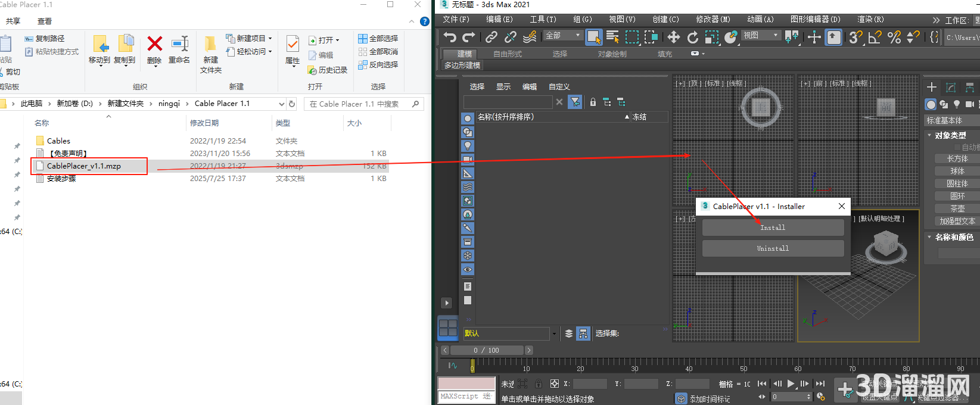Switch to the 对象绘制 ribbon tab

click(612, 54)
